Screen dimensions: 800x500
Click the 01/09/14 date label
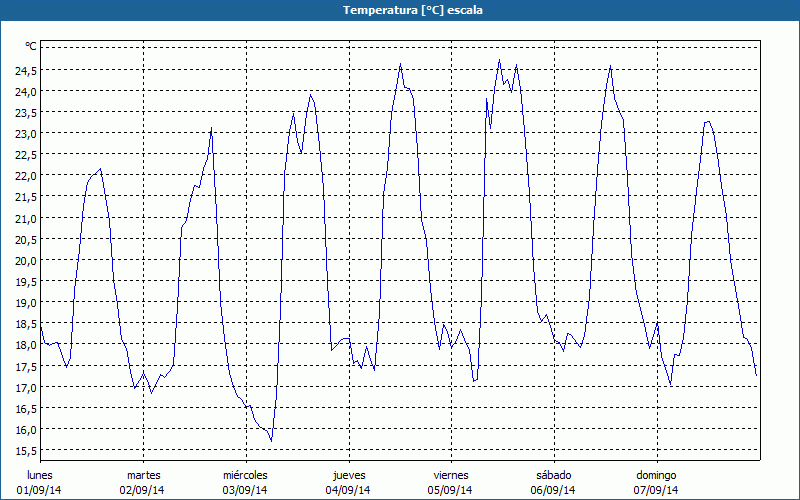pyautogui.click(x=40, y=490)
